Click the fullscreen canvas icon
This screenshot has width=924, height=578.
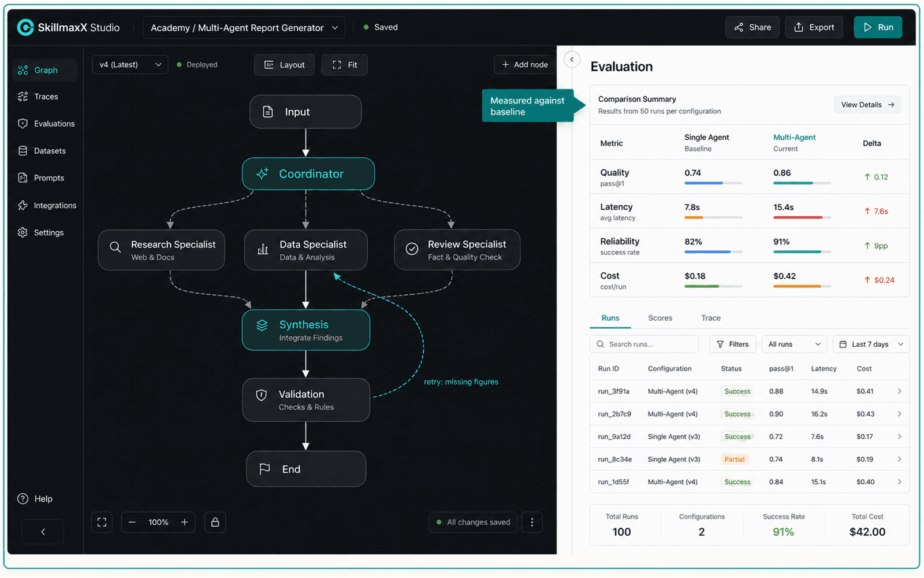[102, 523]
